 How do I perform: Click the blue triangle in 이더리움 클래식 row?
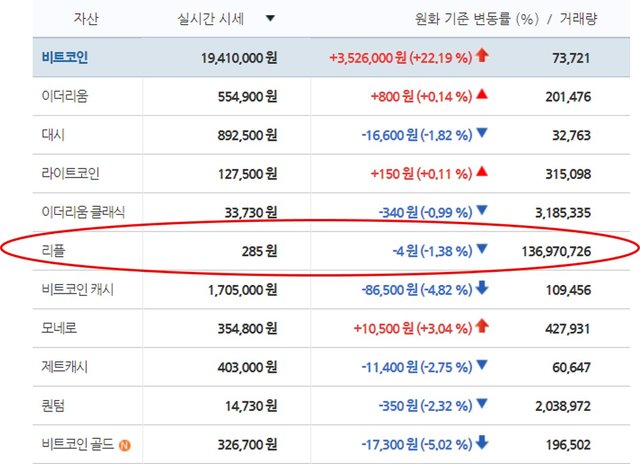click(482, 210)
